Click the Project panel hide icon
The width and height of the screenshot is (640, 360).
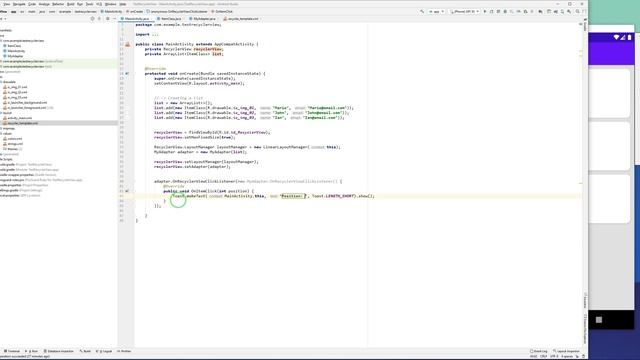point(114,19)
